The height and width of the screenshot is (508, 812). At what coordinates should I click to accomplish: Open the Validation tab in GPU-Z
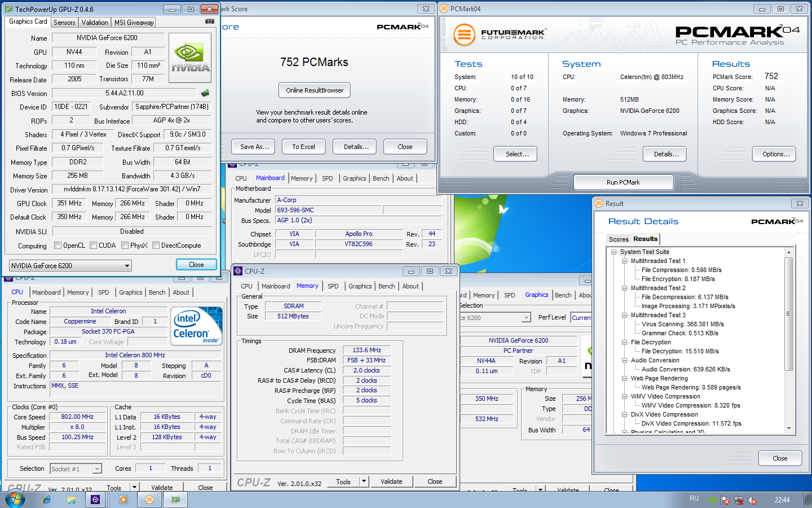[95, 23]
